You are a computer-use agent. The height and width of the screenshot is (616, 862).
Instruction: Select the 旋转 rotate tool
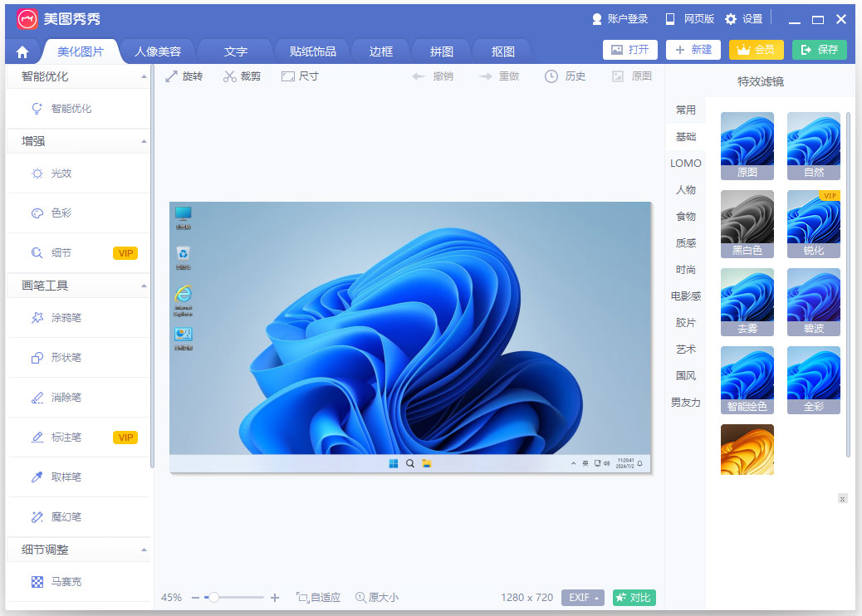pyautogui.click(x=184, y=75)
